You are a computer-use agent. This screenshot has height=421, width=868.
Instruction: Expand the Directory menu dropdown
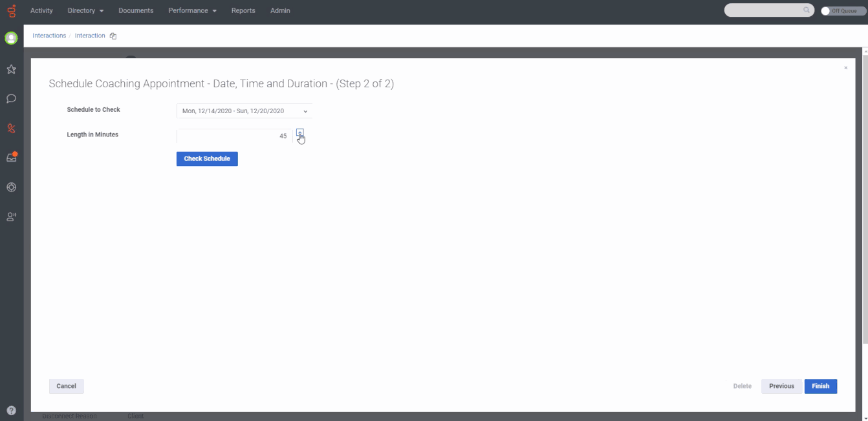point(85,11)
